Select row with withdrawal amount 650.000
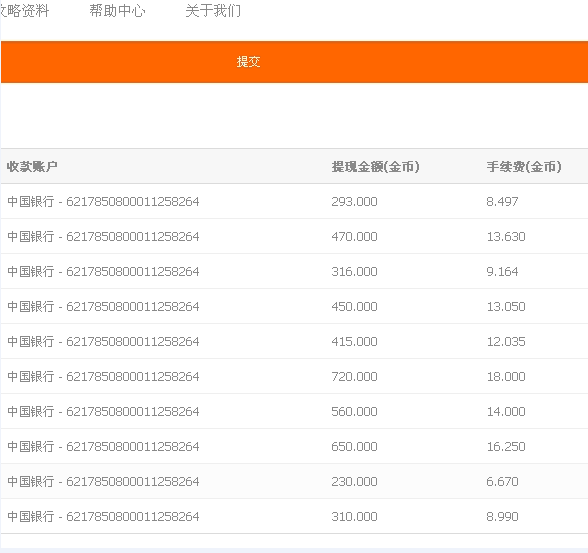588x553 pixels. tap(294, 446)
